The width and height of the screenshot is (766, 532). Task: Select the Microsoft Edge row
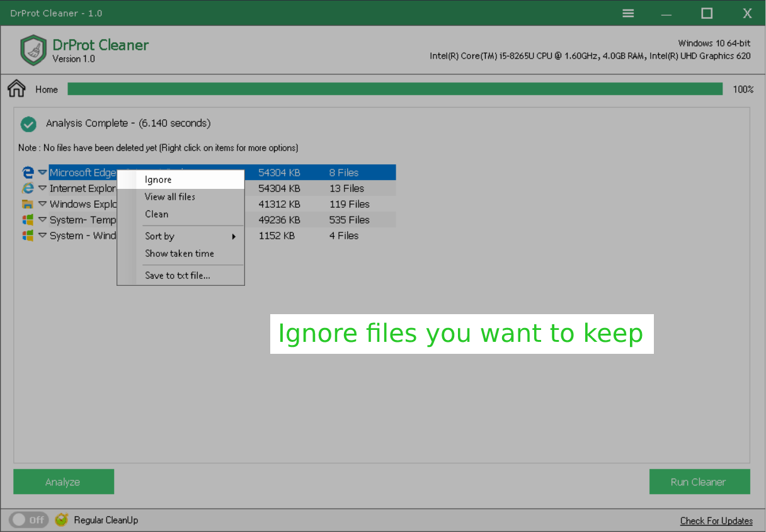click(x=222, y=173)
